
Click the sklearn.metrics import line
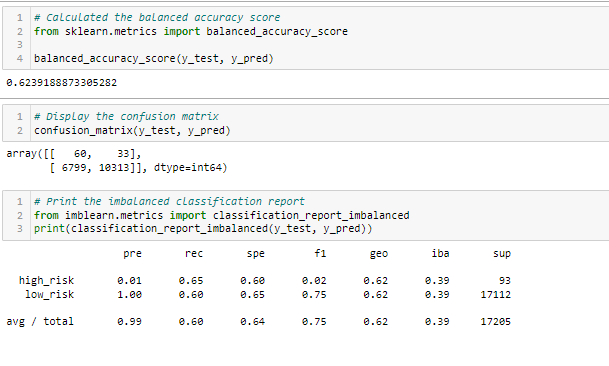click(x=191, y=31)
